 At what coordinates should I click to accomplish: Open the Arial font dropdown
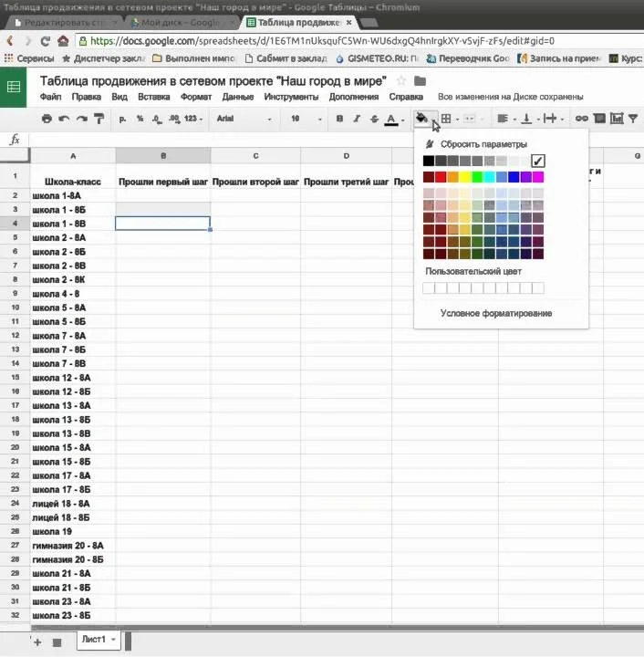click(x=244, y=119)
